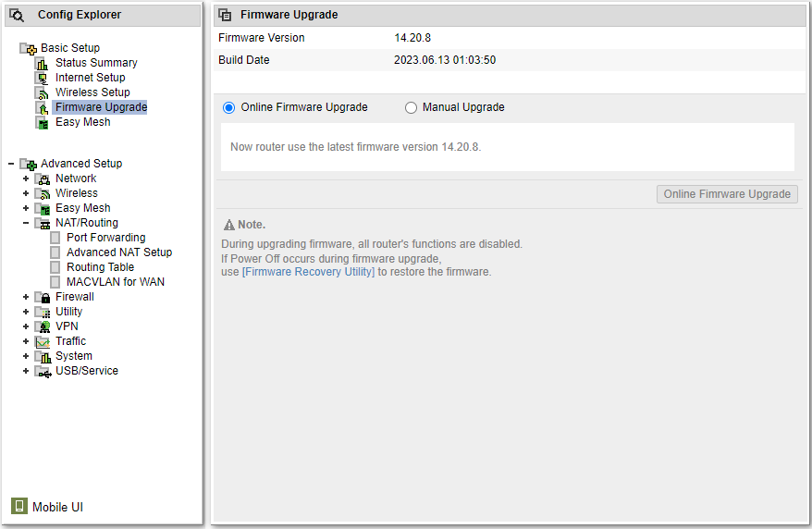This screenshot has width=812, height=529.
Task: Click the Config Explorer search icon
Action: click(17, 15)
